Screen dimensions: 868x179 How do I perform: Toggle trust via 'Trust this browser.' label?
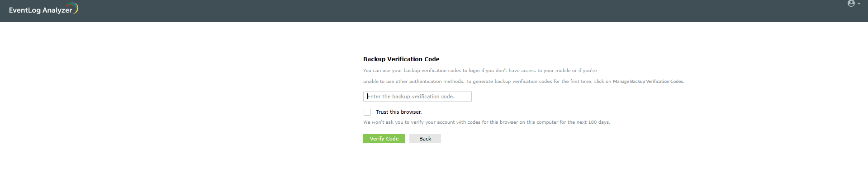point(398,112)
